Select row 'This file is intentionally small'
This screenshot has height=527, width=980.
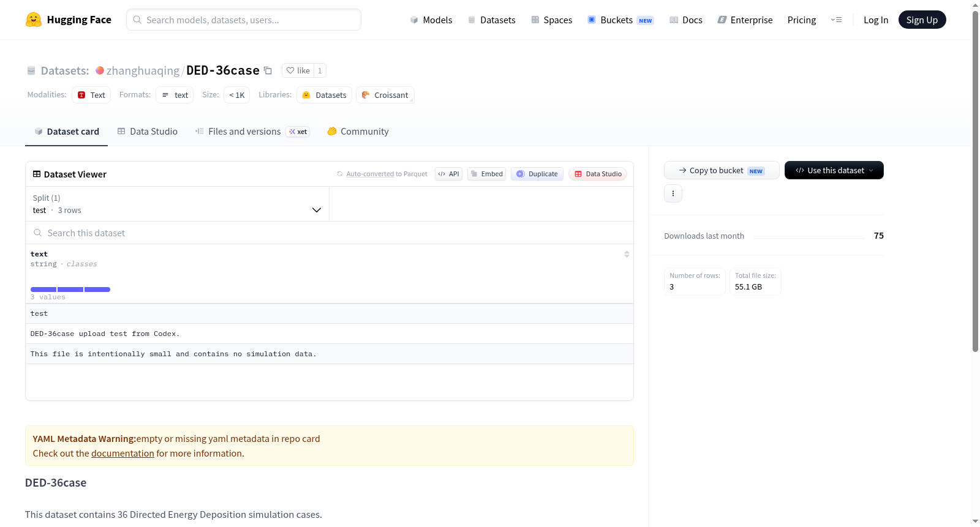click(x=330, y=354)
